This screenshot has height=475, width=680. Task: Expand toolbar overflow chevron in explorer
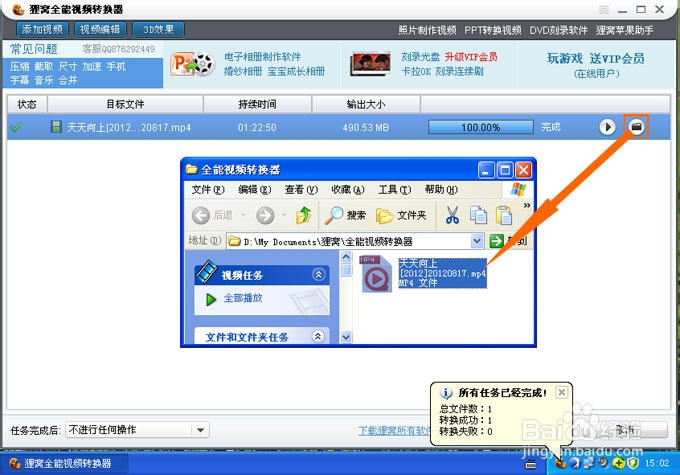(x=527, y=206)
